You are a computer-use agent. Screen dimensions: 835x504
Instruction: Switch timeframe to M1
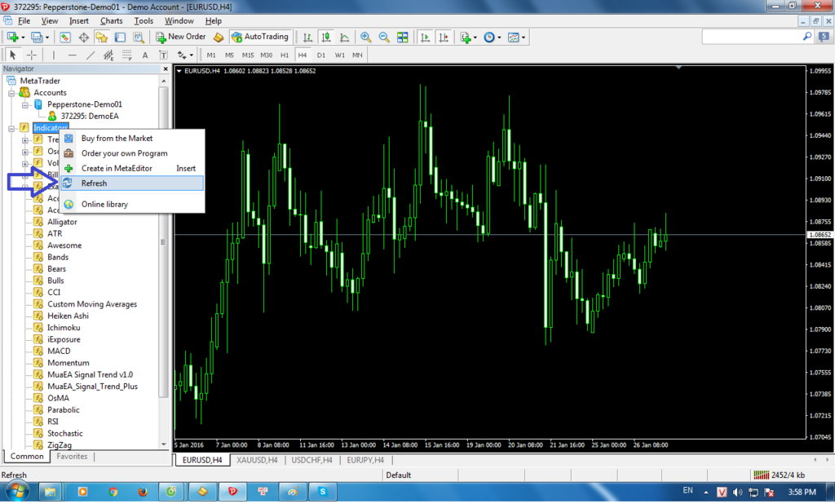(x=211, y=55)
